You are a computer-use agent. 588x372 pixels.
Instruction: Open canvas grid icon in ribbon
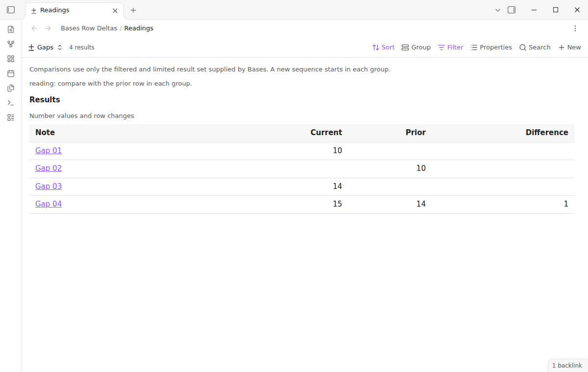click(x=11, y=59)
